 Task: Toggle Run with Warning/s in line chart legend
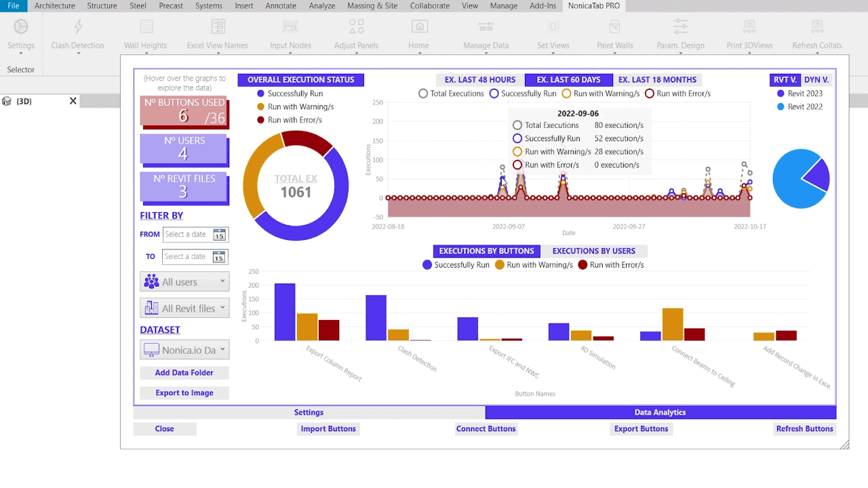(601, 94)
